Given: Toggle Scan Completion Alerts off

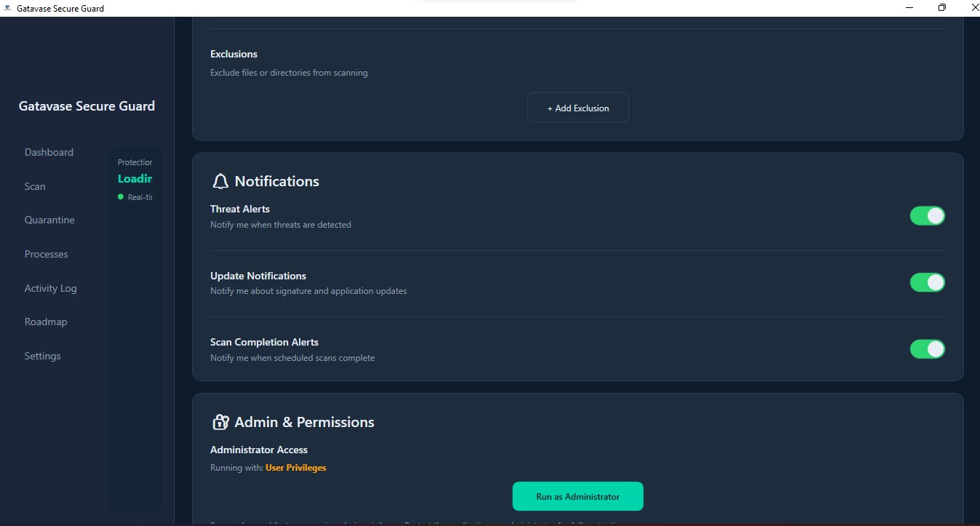Looking at the screenshot, I should 927,349.
